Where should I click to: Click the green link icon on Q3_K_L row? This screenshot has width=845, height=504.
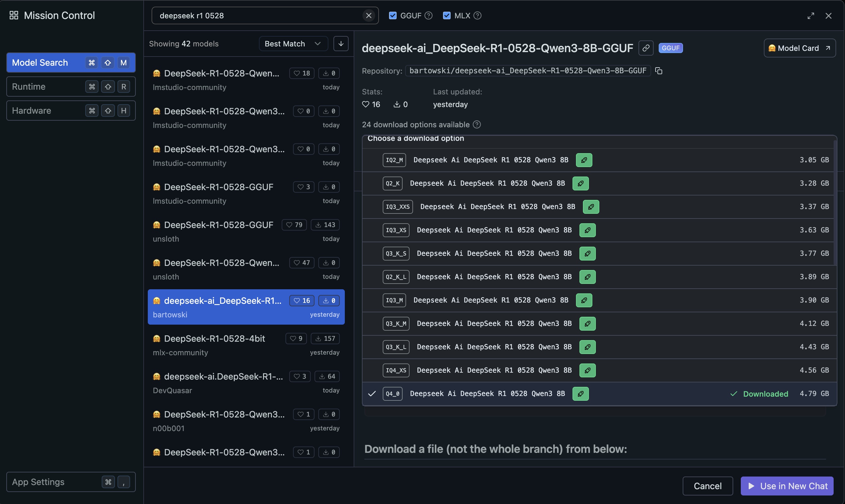tap(587, 347)
